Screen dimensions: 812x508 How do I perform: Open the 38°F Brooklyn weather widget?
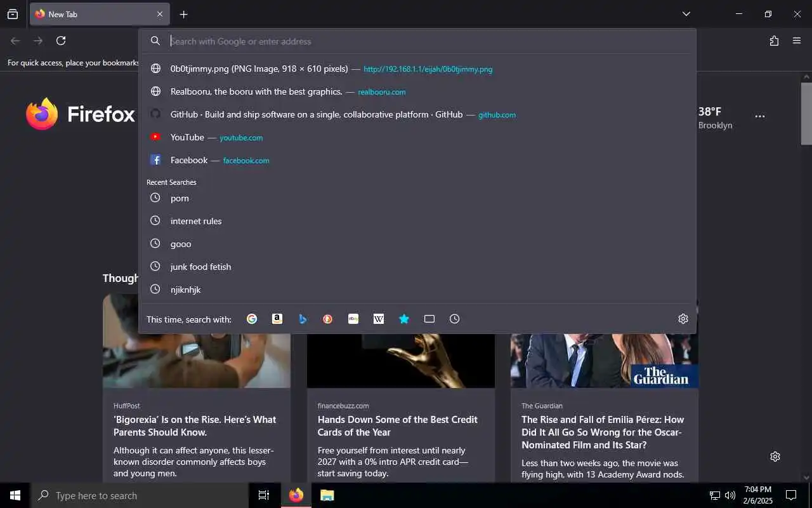[x=715, y=117]
